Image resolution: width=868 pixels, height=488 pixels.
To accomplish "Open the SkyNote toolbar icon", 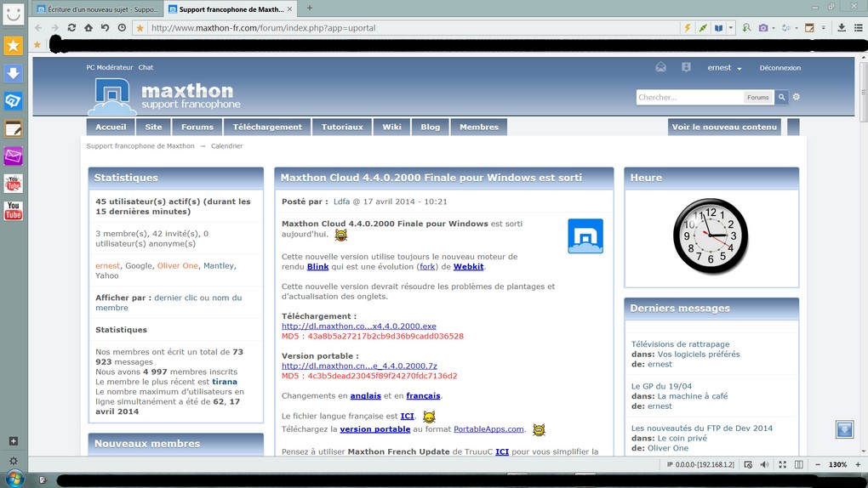I will (809, 28).
